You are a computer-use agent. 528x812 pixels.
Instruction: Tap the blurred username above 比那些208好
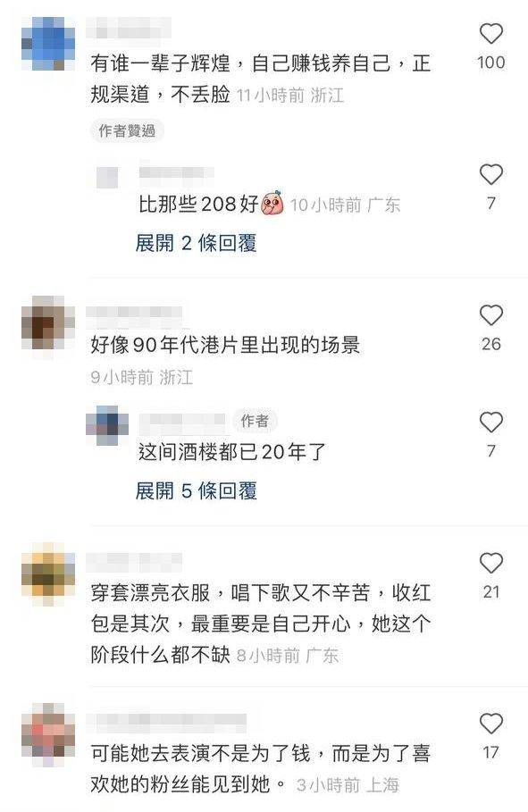click(176, 172)
